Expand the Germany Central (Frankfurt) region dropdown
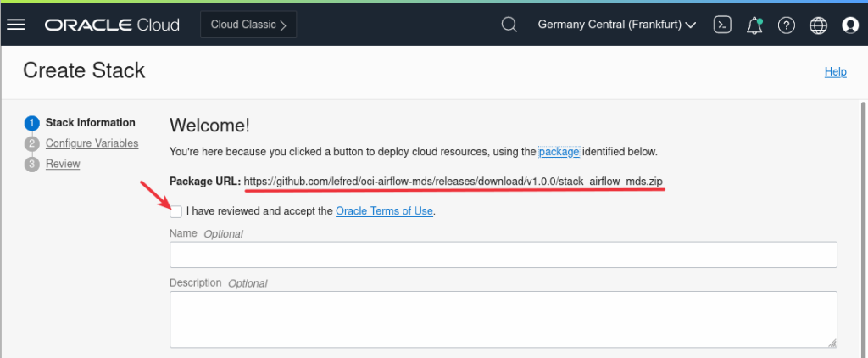This screenshot has height=358, width=868. 617,25
